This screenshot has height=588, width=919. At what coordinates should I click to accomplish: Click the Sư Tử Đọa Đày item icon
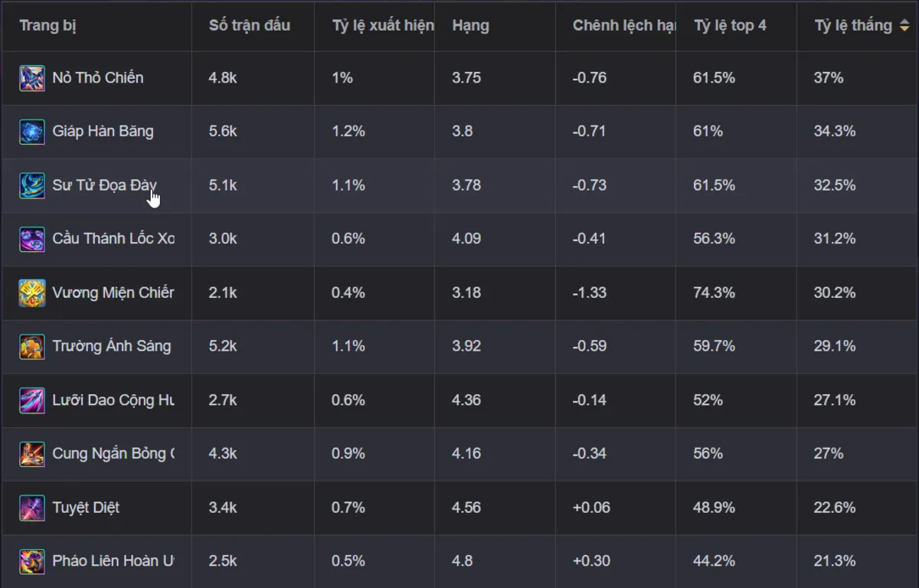pos(32,185)
